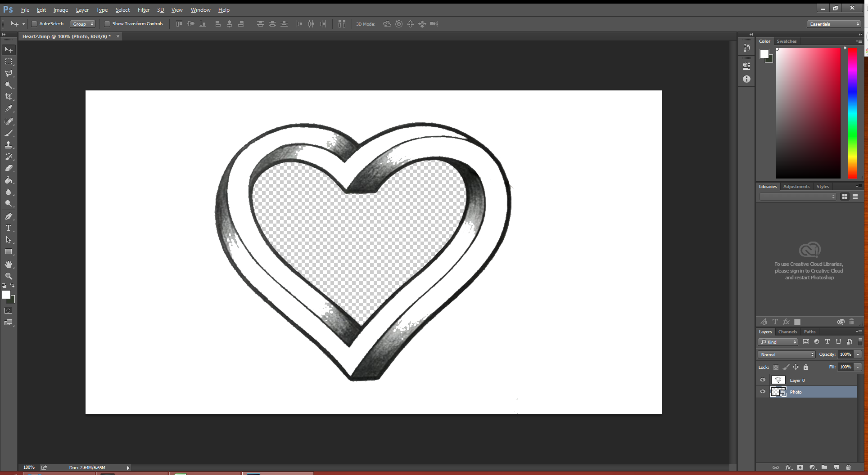Toggle lock image pixels brush icon
The width and height of the screenshot is (868, 475).
[x=786, y=367]
